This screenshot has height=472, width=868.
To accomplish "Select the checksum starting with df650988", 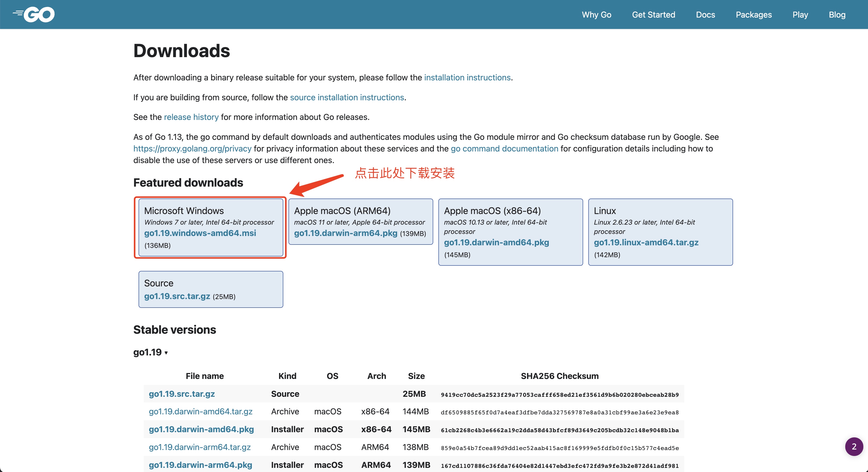I will tap(559, 413).
